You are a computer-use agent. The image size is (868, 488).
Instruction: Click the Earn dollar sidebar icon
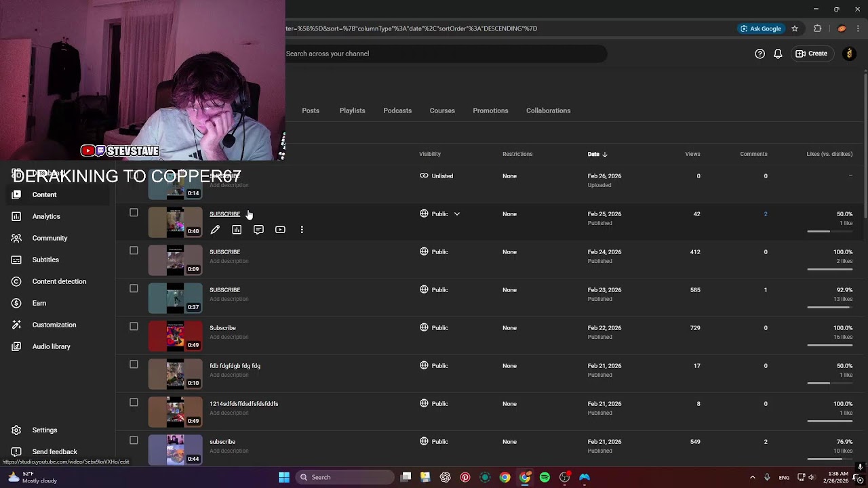pos(16,303)
